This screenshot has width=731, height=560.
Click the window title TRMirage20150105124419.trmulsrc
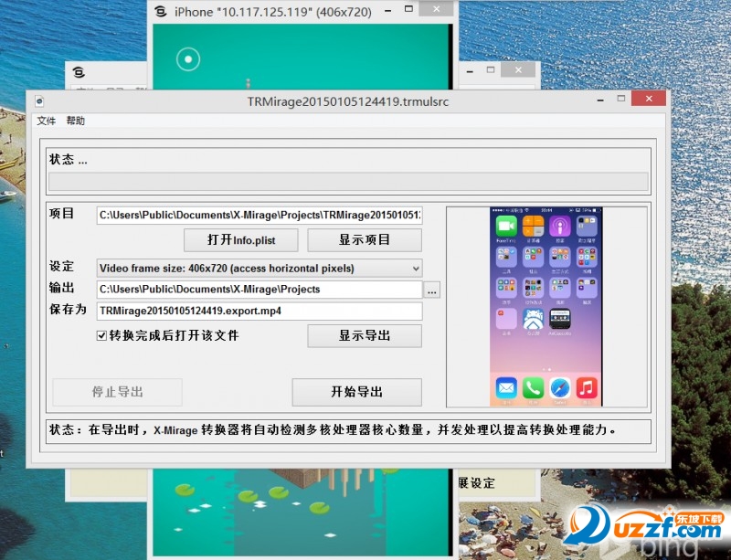(x=348, y=101)
